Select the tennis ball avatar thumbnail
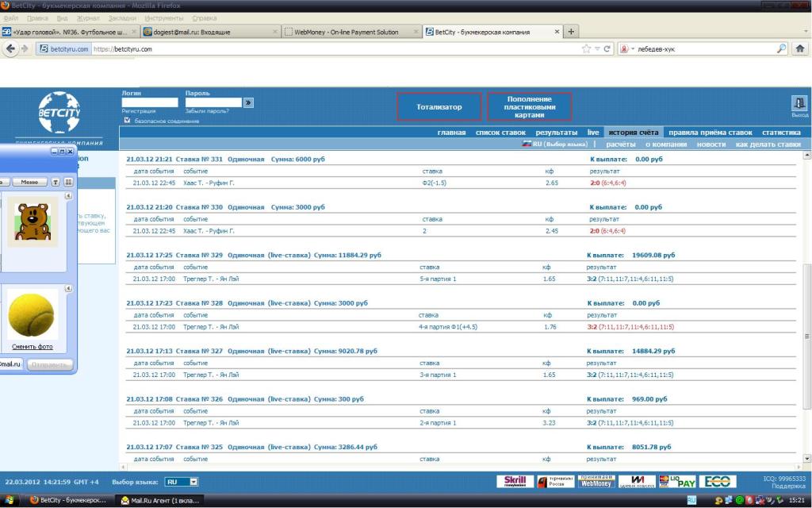Image resolution: width=812 pixels, height=508 pixels. (32, 314)
